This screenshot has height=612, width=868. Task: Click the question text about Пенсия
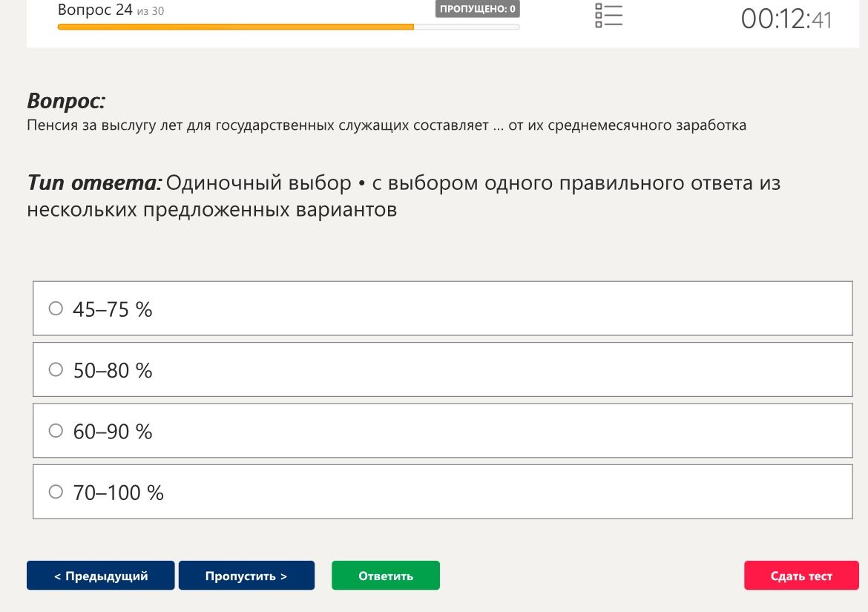point(387,125)
